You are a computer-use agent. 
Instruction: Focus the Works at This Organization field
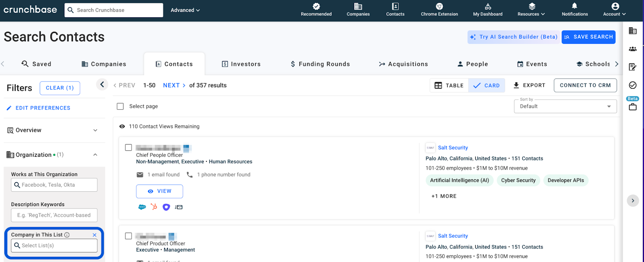pyautogui.click(x=54, y=185)
